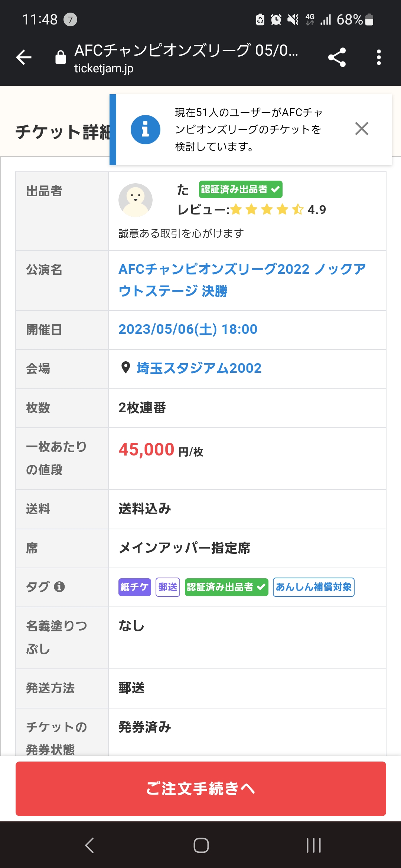
Task: Select the 2023/05/06 date link
Action: click(188, 329)
